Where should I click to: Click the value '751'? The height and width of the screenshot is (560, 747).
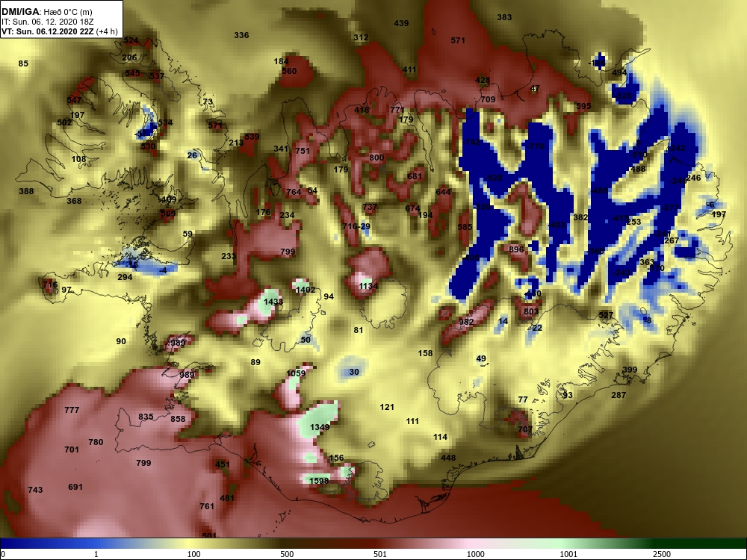click(x=303, y=151)
